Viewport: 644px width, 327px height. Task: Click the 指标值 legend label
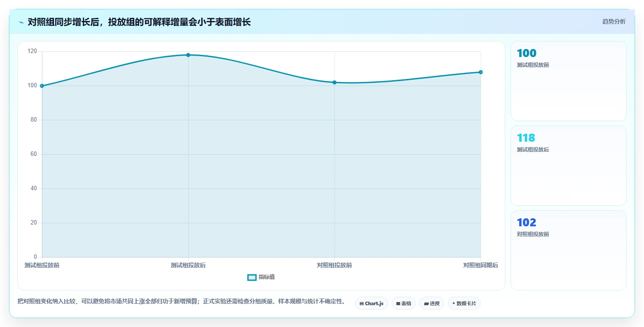coord(267,277)
